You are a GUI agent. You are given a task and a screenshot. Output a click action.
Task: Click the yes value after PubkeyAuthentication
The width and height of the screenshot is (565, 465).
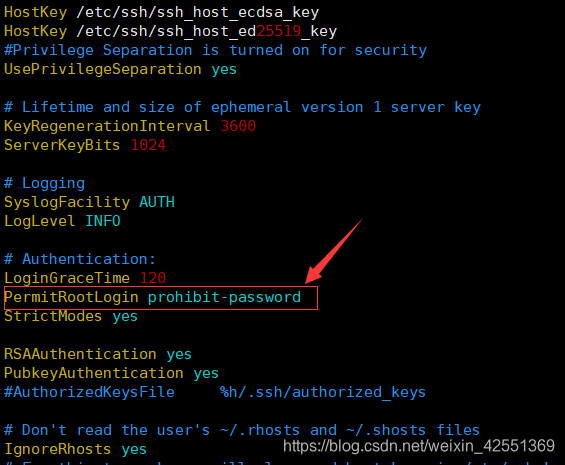click(206, 374)
